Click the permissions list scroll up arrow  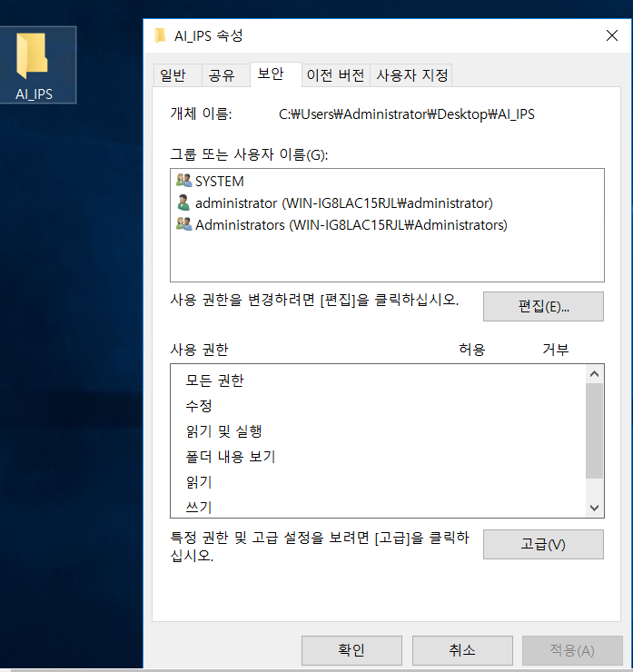click(x=594, y=374)
